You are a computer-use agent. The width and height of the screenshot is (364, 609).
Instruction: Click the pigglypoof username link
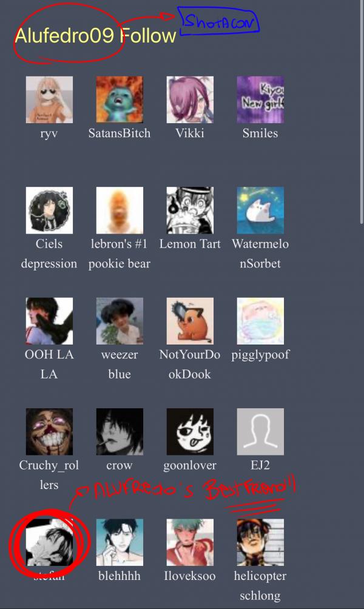click(260, 355)
